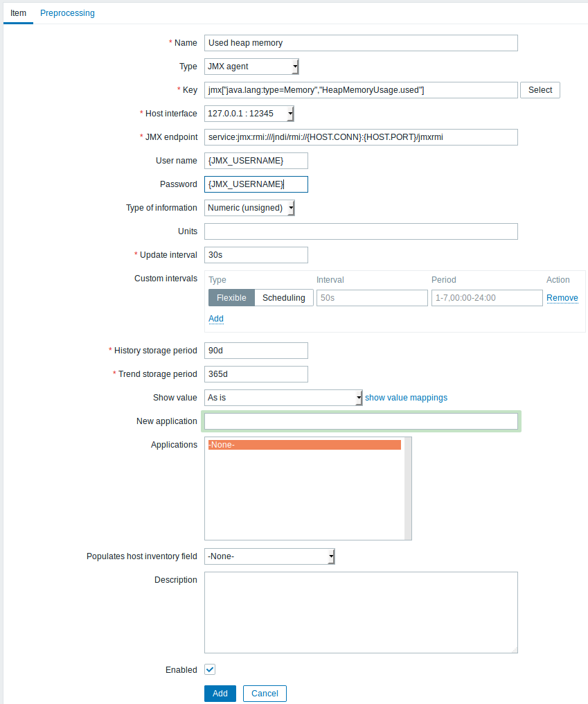The width and height of the screenshot is (588, 704).
Task: Click the Name field with Used heap memory
Action: tap(361, 43)
